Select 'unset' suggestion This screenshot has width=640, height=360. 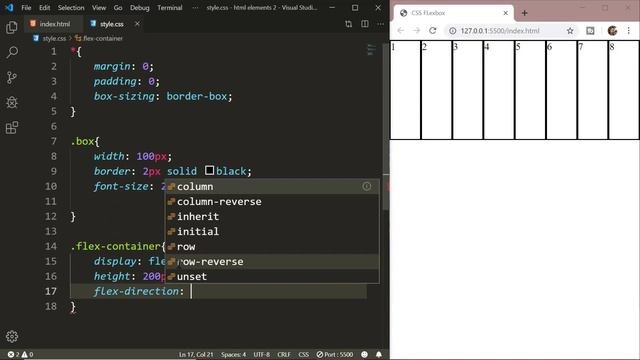point(272,276)
